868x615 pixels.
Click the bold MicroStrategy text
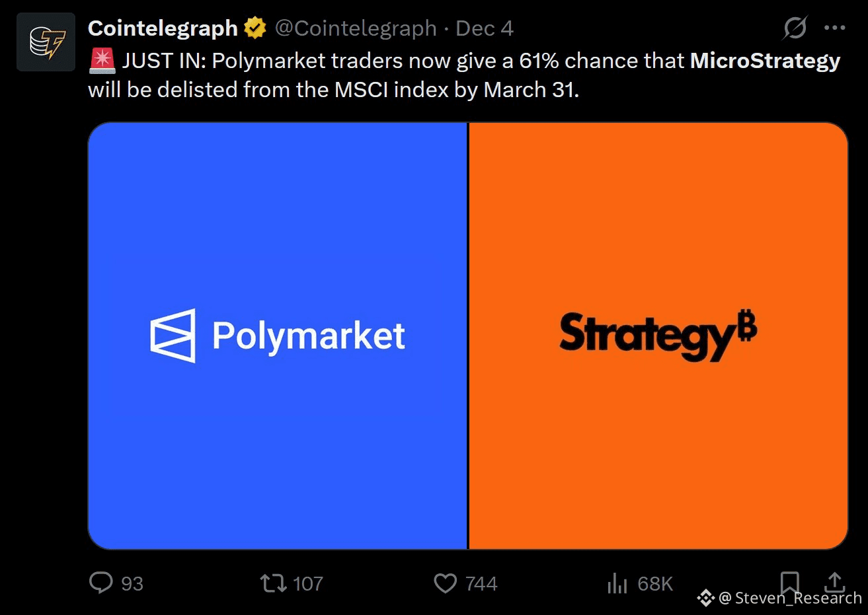765,61
